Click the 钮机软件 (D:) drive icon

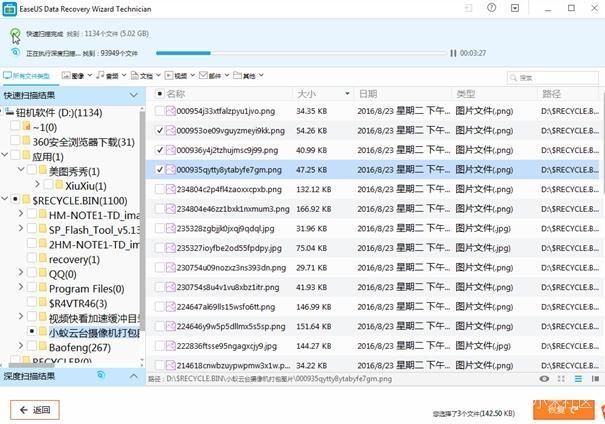point(10,112)
